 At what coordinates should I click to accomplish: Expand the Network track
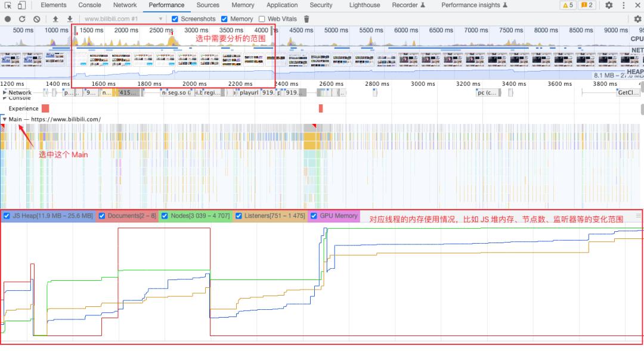coord(5,92)
